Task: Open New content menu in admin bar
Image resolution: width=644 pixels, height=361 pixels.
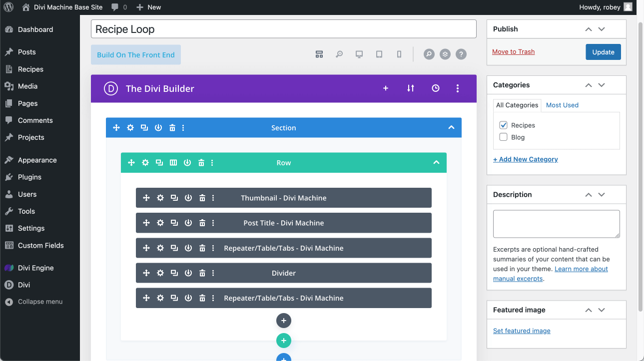Action: tap(149, 7)
